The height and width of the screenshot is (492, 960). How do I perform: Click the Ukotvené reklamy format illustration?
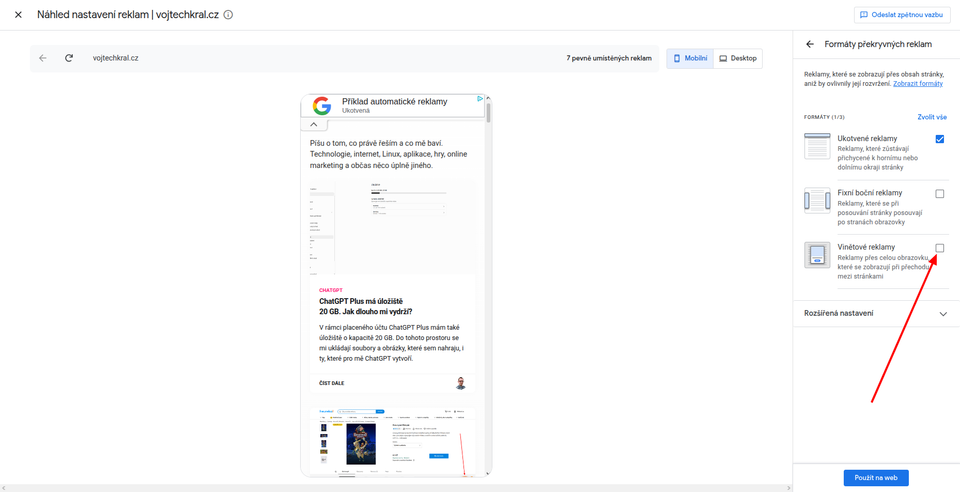pyautogui.click(x=817, y=146)
